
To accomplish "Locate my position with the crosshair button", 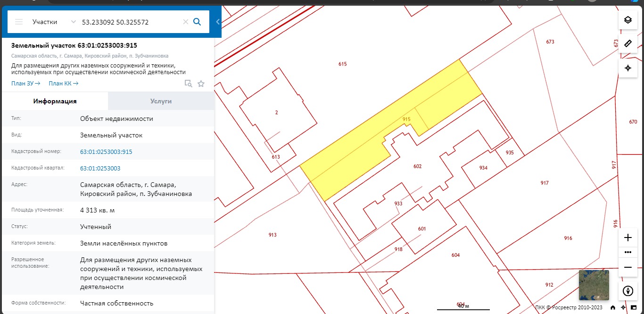I will coord(627,68).
